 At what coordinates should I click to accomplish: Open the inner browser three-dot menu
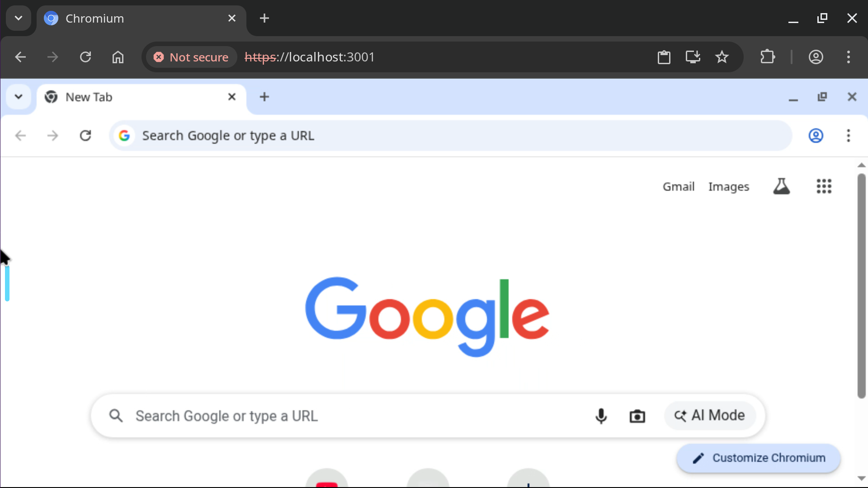point(848,136)
